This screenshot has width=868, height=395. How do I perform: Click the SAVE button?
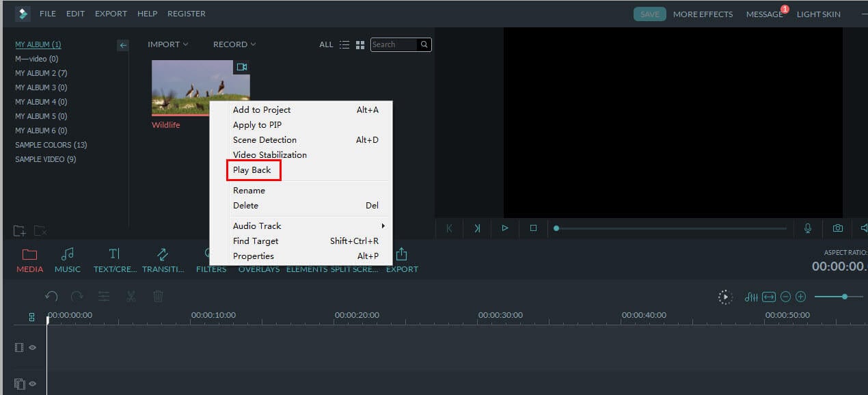(649, 14)
